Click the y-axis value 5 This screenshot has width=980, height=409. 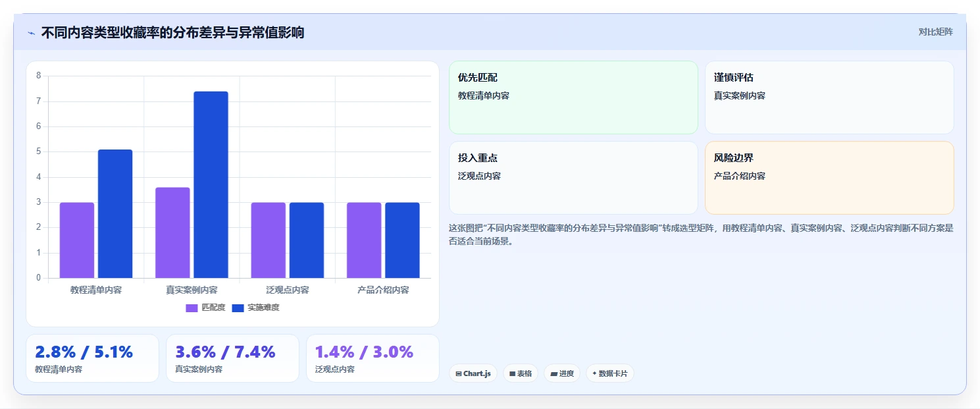point(38,151)
